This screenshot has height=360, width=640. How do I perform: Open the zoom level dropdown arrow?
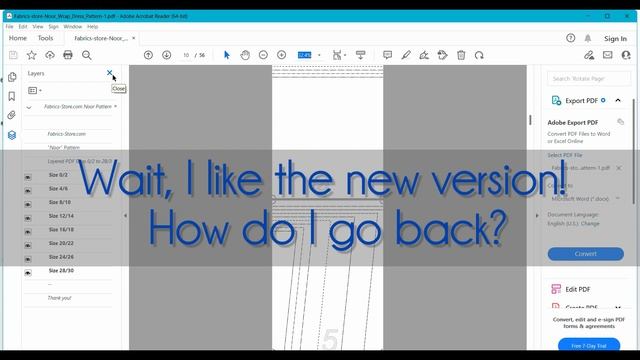[x=319, y=55]
